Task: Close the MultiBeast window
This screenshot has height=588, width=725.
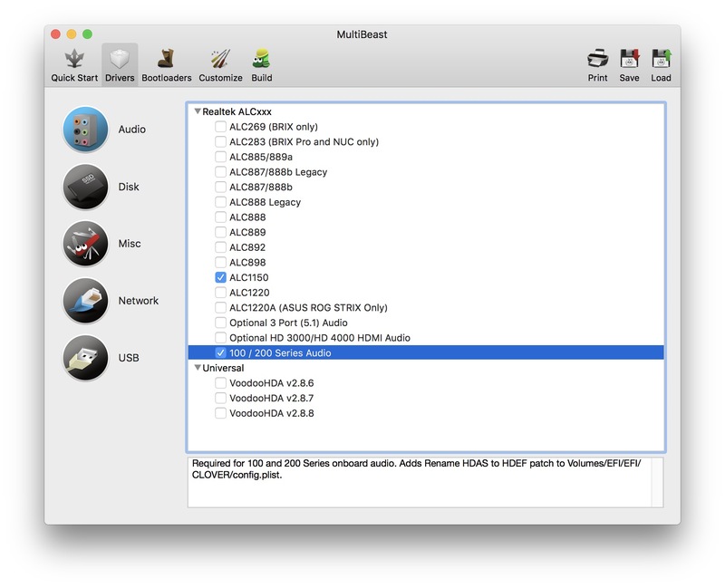Action: pyautogui.click(x=55, y=34)
